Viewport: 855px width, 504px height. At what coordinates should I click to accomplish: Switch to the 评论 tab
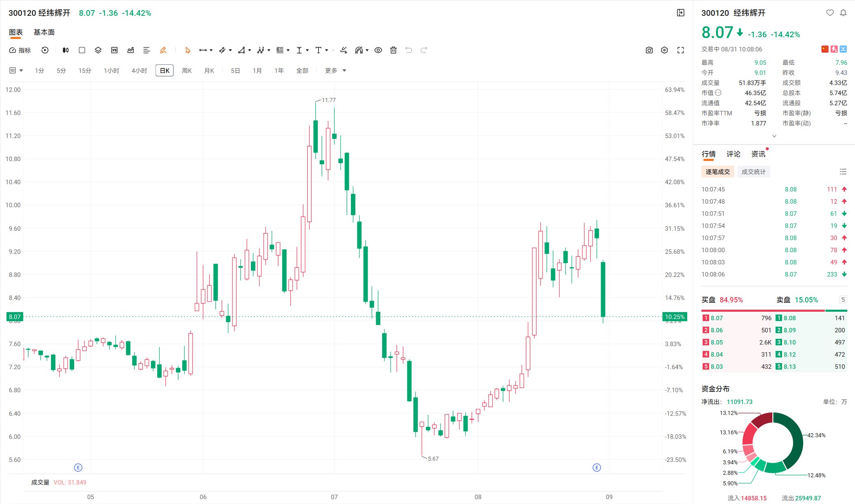click(733, 154)
